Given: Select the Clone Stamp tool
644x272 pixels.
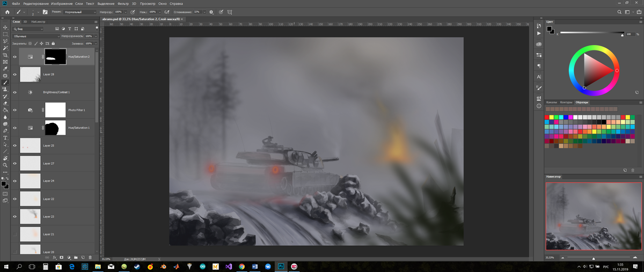Looking at the screenshot, I should pyautogui.click(x=5, y=89).
